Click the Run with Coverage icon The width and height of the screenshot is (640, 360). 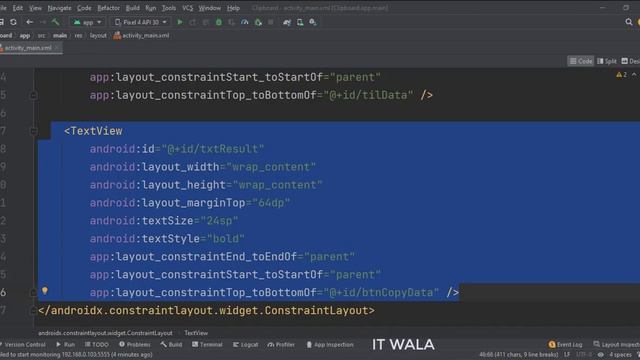click(231, 22)
